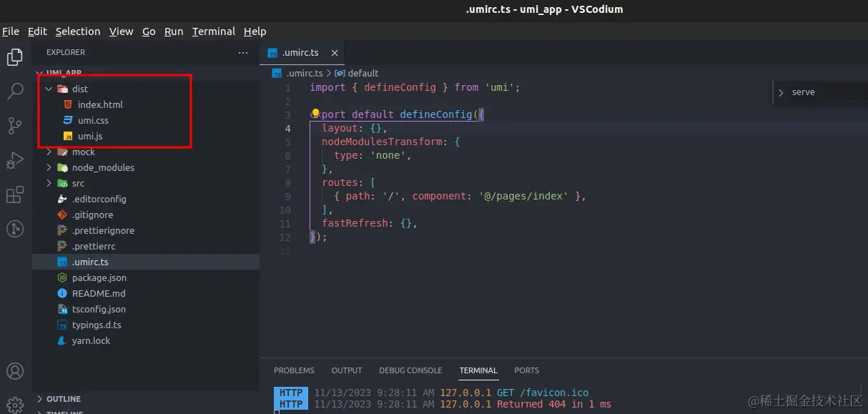Open the Source Control view
Screen dimensions: 868x414
15,126
